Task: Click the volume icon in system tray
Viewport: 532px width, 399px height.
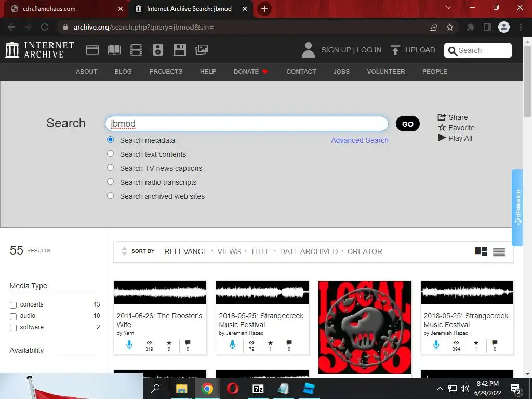Action: [465, 389]
